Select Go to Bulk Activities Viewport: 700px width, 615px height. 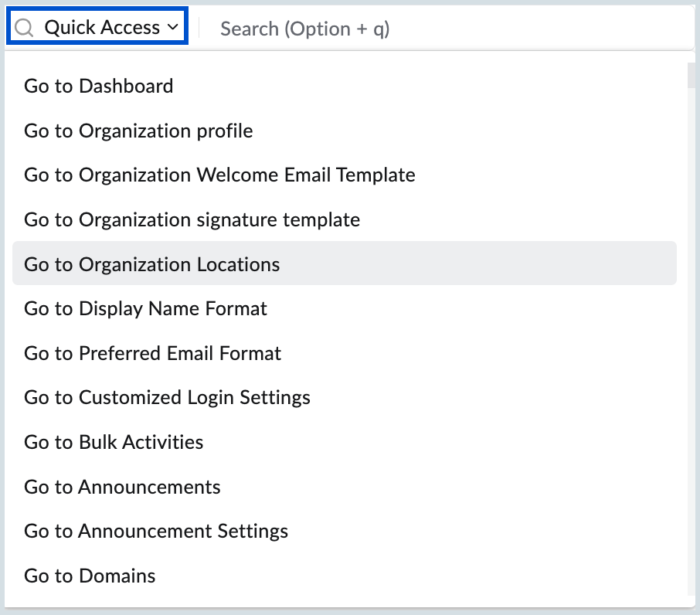[x=114, y=443]
